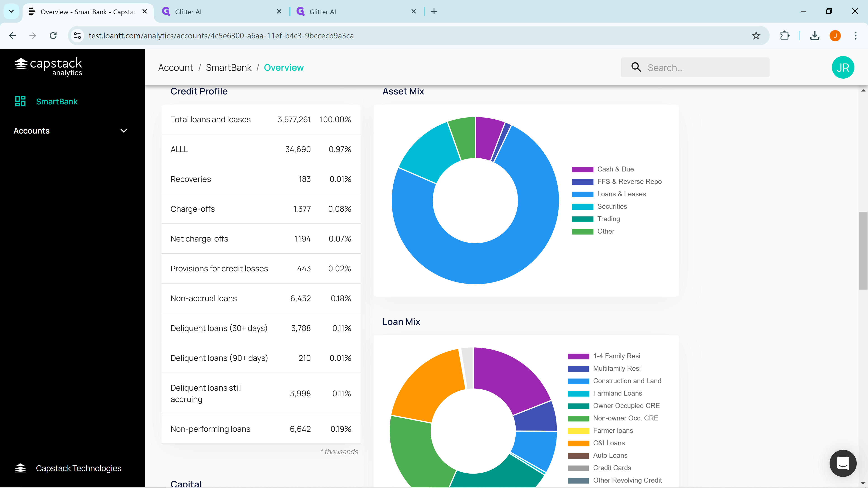View site information icon in address bar
Screen dimensions: 868x488
(x=77, y=36)
